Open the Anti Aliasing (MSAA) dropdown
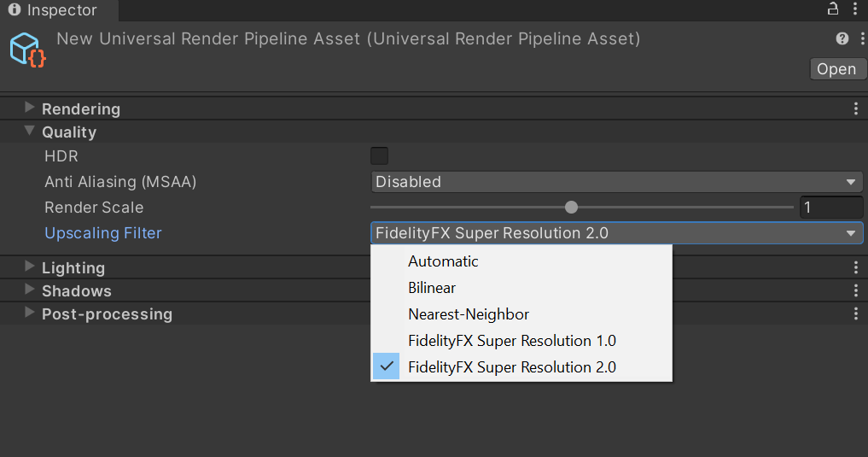Image resolution: width=868 pixels, height=457 pixels. pos(616,182)
